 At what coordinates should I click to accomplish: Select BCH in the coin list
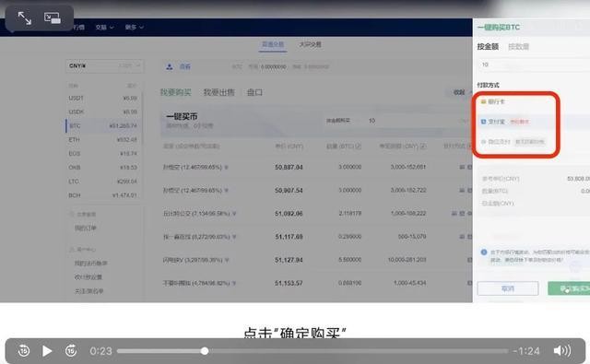pos(102,195)
